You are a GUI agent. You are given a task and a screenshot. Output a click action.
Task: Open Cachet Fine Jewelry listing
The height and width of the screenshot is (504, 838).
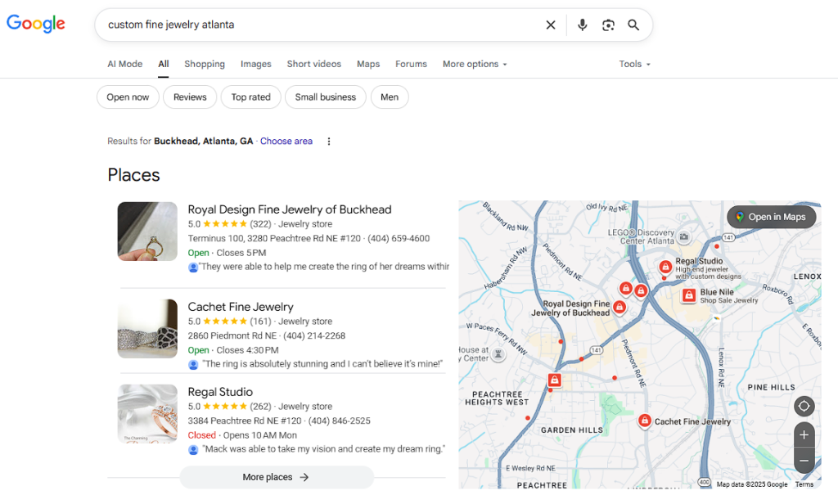click(241, 307)
